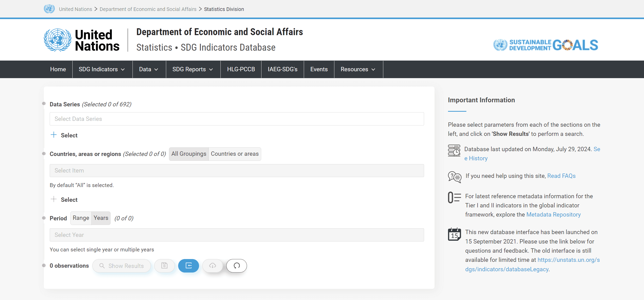This screenshot has width=644, height=300.
Task: Toggle Period mode to Range
Action: pos(81,218)
